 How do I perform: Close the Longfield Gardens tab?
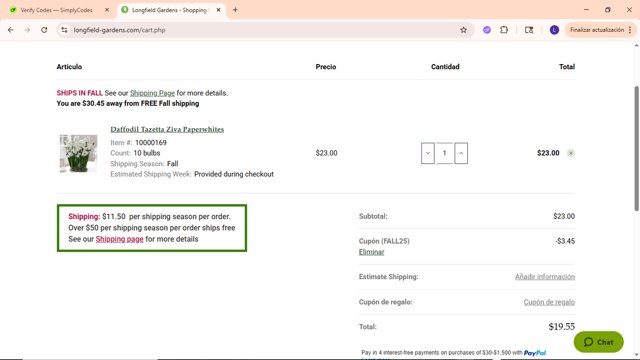[218, 10]
